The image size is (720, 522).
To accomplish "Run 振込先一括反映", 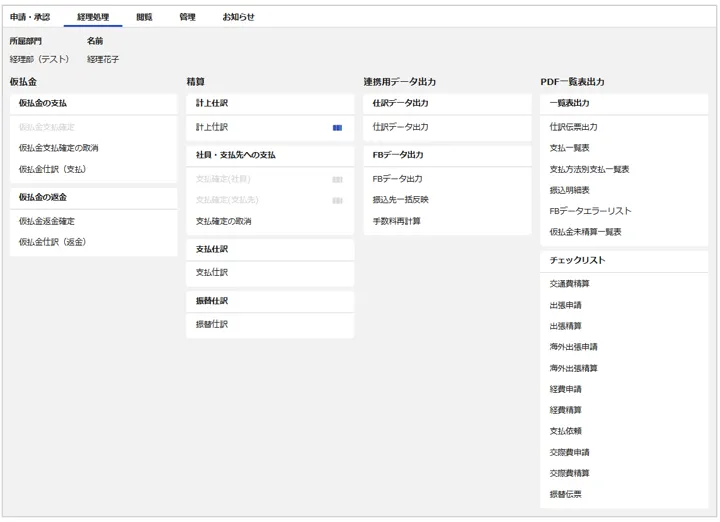I will tap(400, 199).
